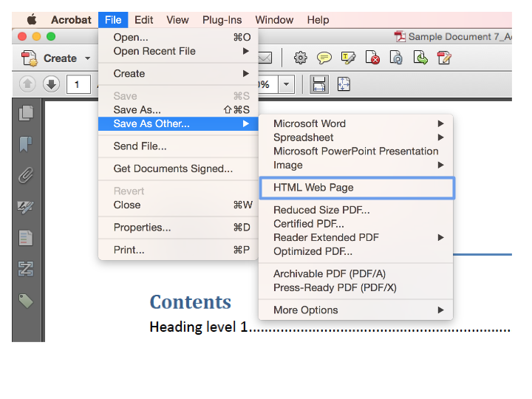Click the Create PDF icon
532x399 pixels.
click(29, 58)
